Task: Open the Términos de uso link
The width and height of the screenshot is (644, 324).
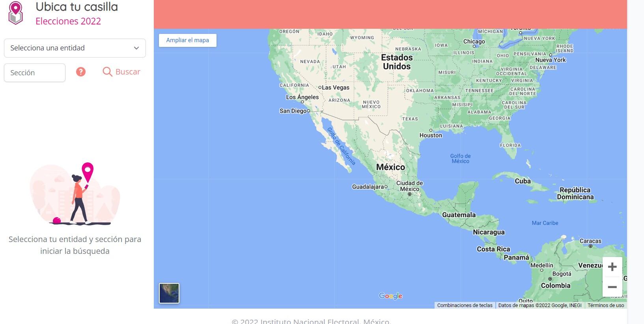Action: point(605,305)
